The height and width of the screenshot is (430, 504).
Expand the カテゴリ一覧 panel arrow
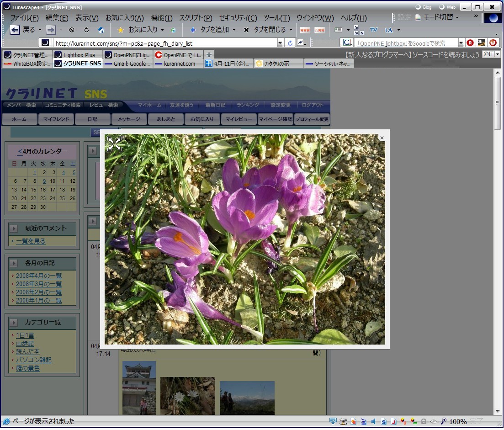click(x=14, y=322)
